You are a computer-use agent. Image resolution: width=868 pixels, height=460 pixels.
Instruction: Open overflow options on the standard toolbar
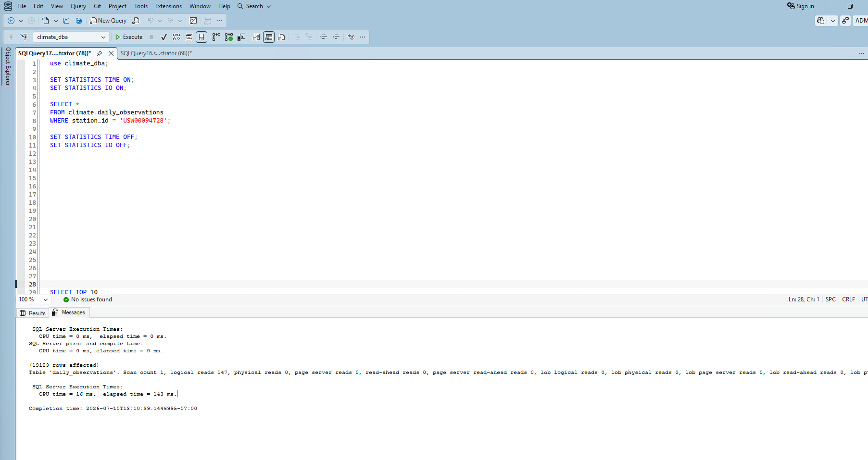coord(220,21)
